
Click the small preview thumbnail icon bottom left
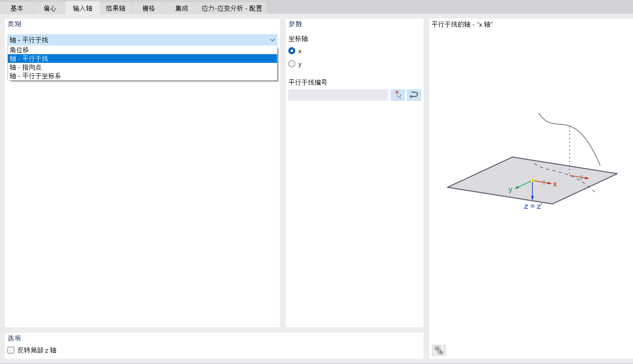coord(438,350)
